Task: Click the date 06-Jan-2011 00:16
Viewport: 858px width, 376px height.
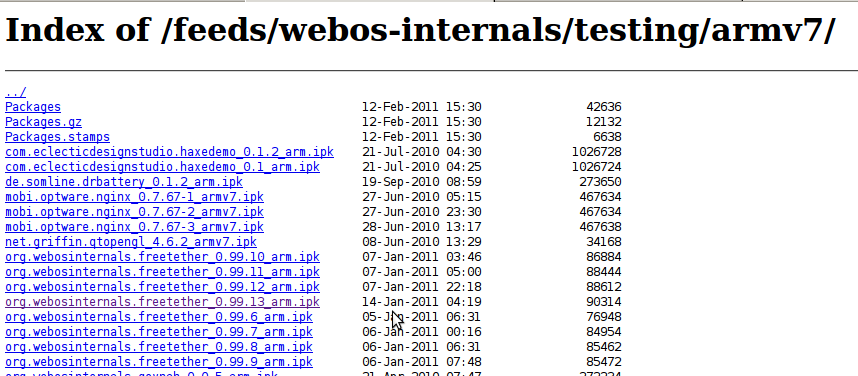Action: [x=421, y=332]
